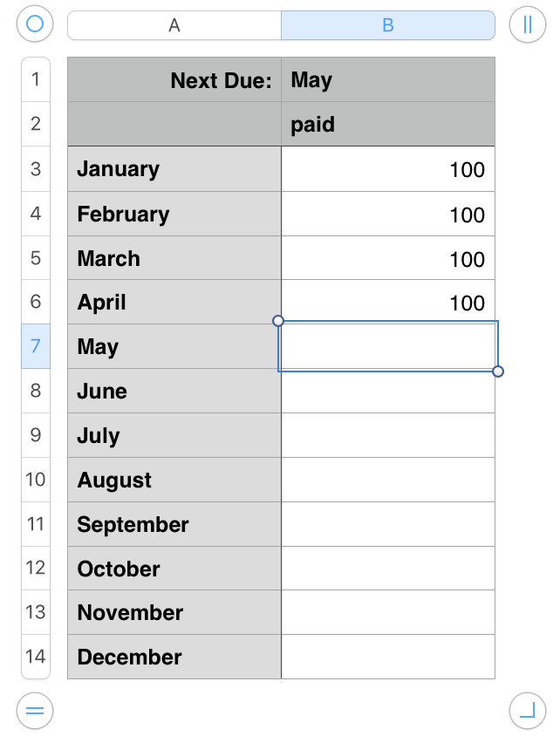
Task: Select the January paid amount cell
Action: 388,169
